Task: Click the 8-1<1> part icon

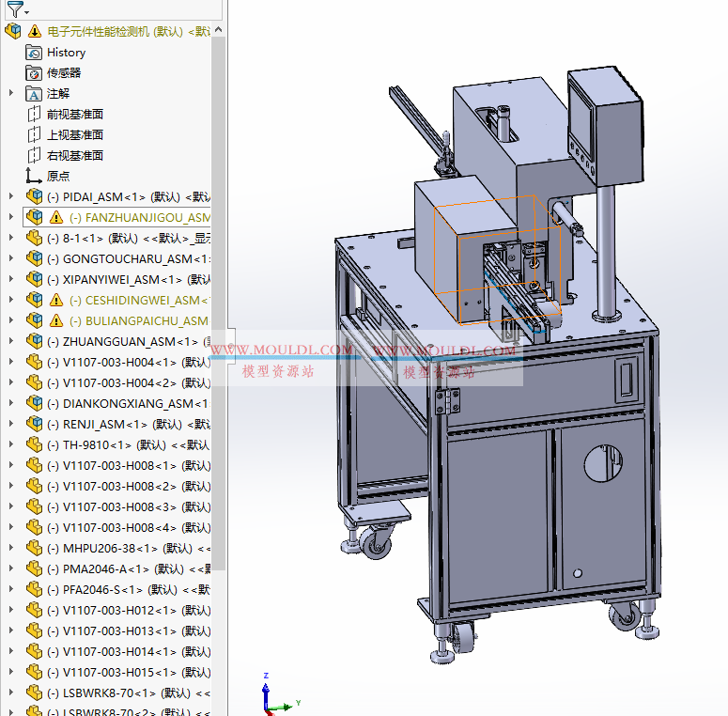Action: [x=35, y=239]
